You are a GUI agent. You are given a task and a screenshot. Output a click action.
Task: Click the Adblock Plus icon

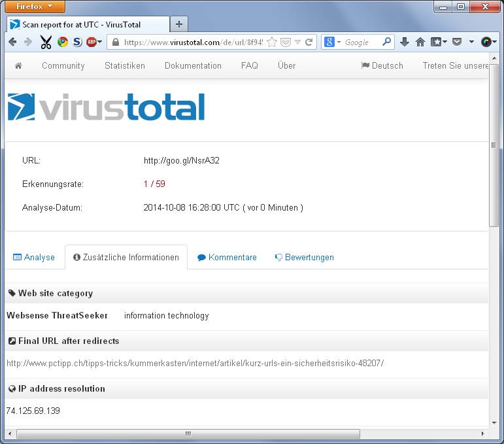[x=92, y=42]
